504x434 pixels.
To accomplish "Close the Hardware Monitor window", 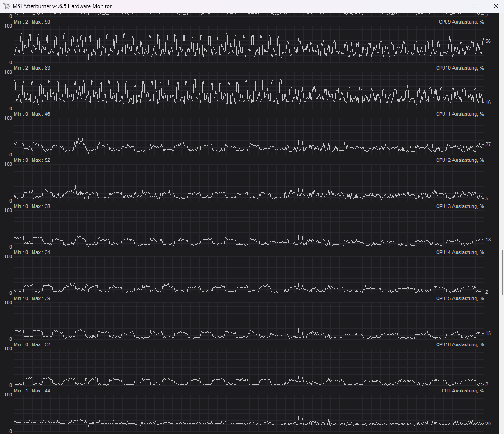I will (496, 6).
